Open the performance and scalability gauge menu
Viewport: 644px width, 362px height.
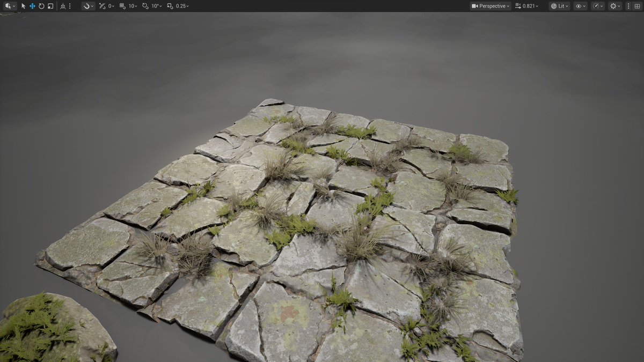pos(598,6)
